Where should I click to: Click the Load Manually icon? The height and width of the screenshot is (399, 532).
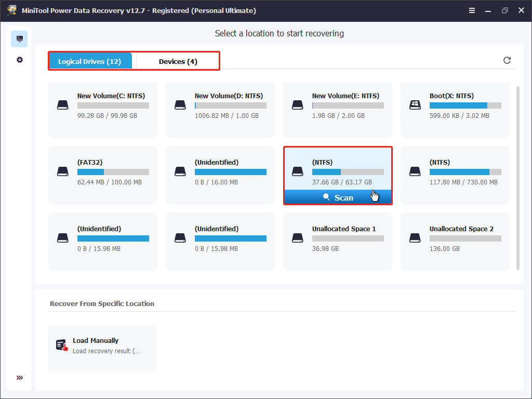coord(62,345)
